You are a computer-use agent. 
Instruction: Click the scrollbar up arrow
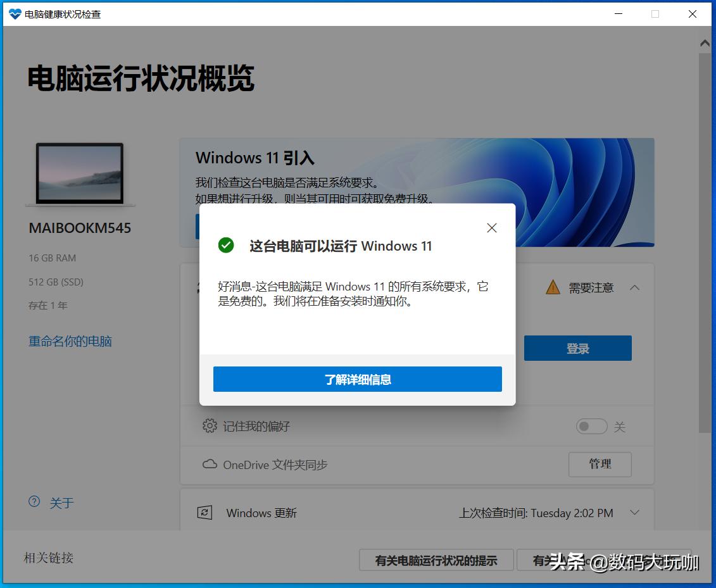(x=705, y=44)
